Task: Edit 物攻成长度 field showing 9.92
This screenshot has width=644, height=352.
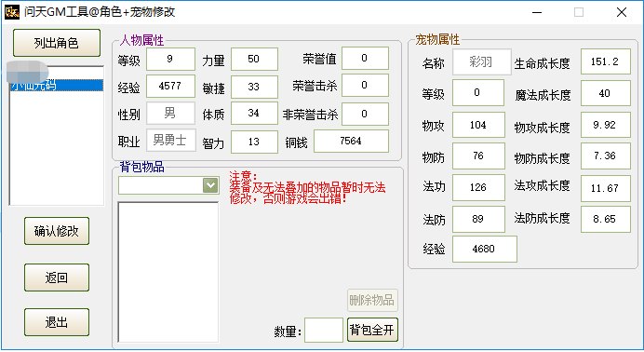Action: point(606,125)
